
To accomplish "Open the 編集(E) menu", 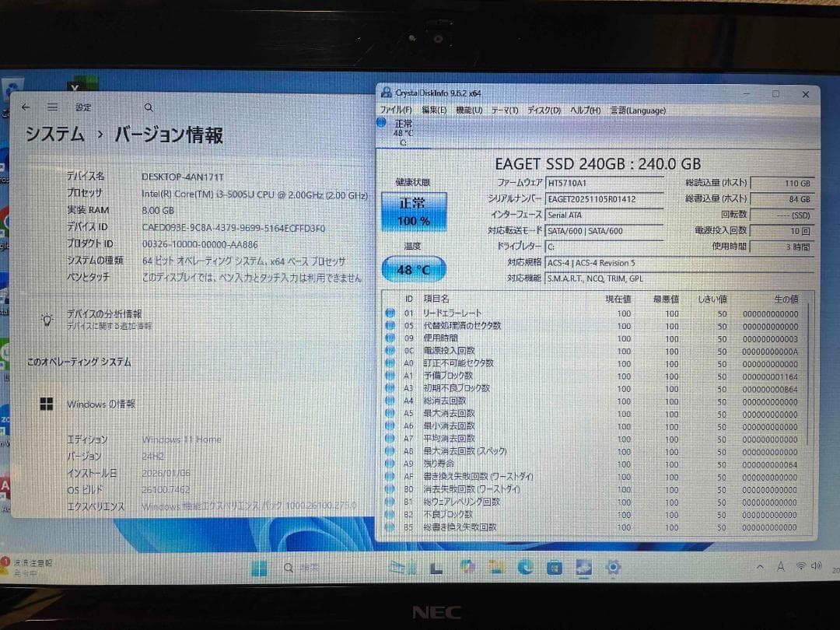I will point(434,110).
